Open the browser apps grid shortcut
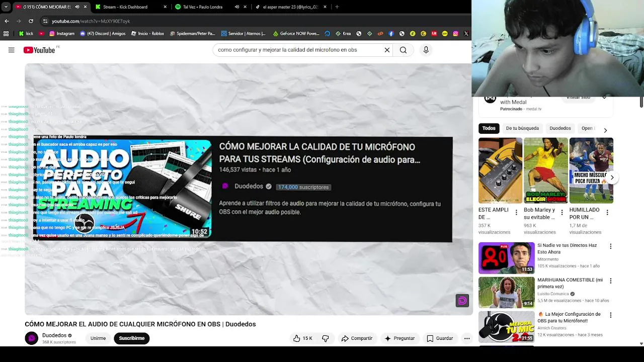644x362 pixels. (x=6, y=34)
